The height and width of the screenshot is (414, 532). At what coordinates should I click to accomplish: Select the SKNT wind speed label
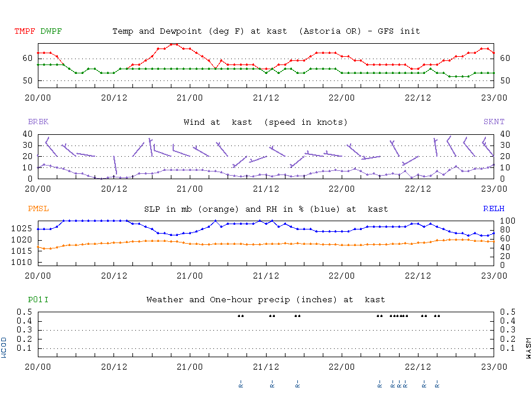494,121
